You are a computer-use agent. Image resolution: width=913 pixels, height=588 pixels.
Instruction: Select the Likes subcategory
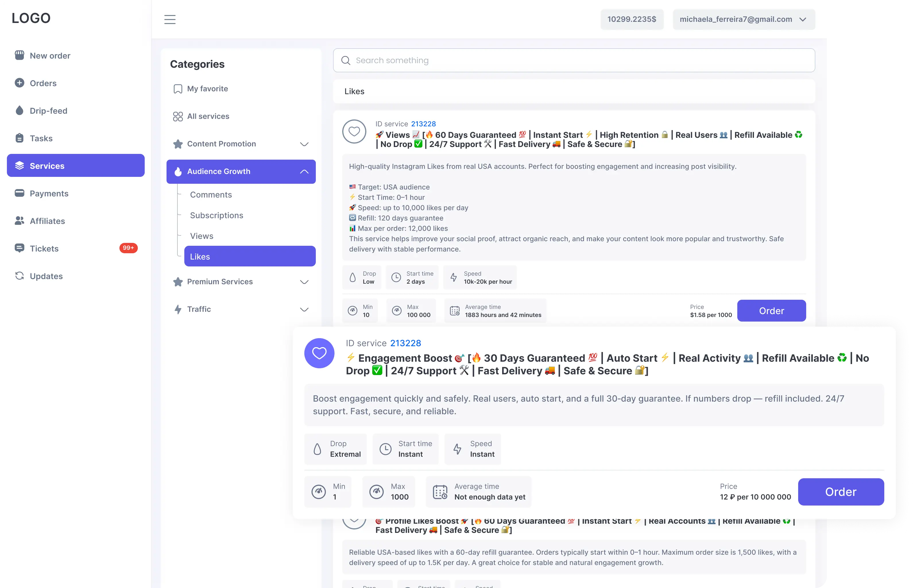pos(250,256)
